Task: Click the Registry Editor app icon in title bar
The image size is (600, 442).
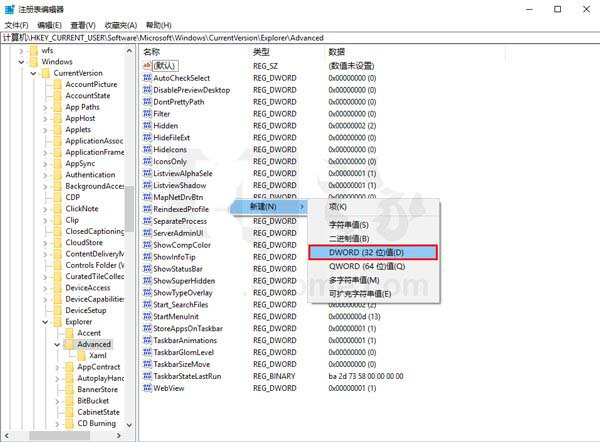Action: coord(10,9)
